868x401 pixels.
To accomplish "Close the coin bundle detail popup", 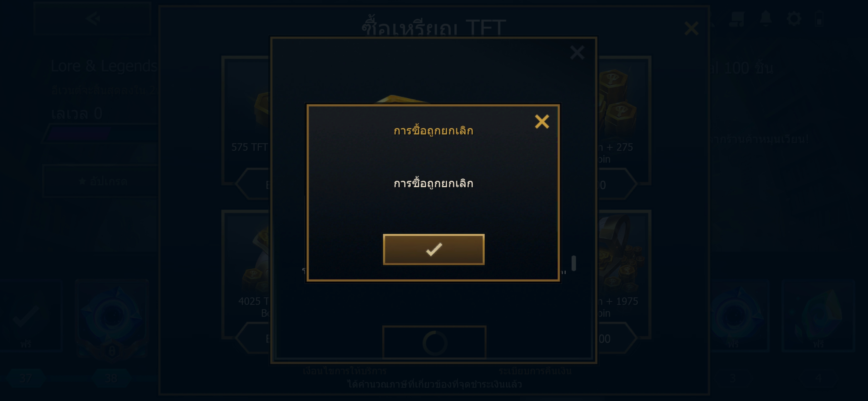I will click(x=577, y=53).
